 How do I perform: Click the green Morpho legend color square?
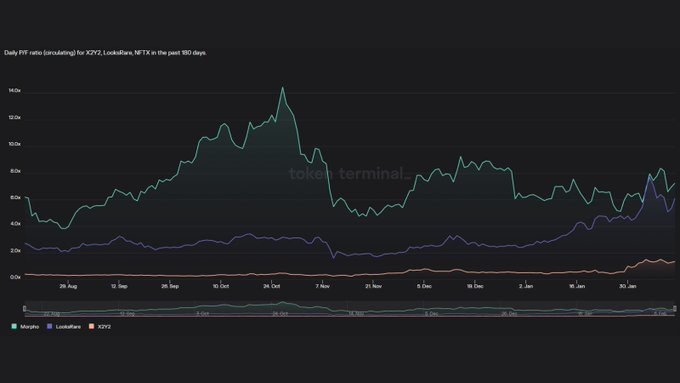coord(14,326)
